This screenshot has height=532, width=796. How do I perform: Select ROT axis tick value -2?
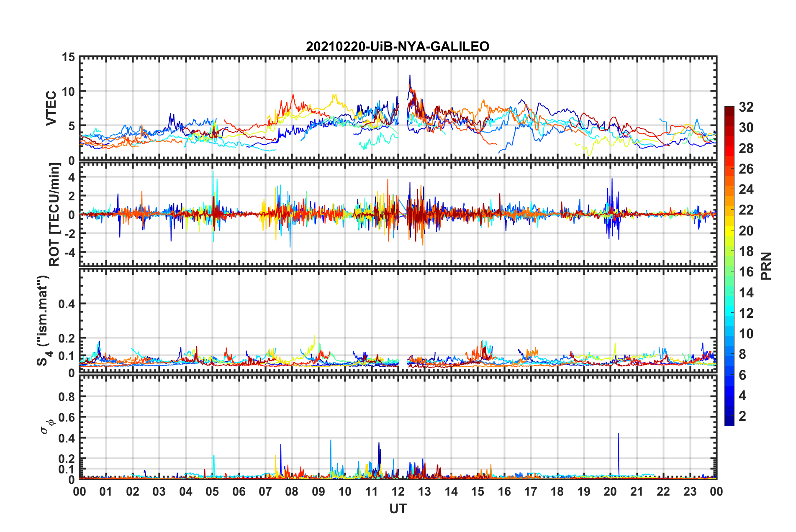pos(69,234)
